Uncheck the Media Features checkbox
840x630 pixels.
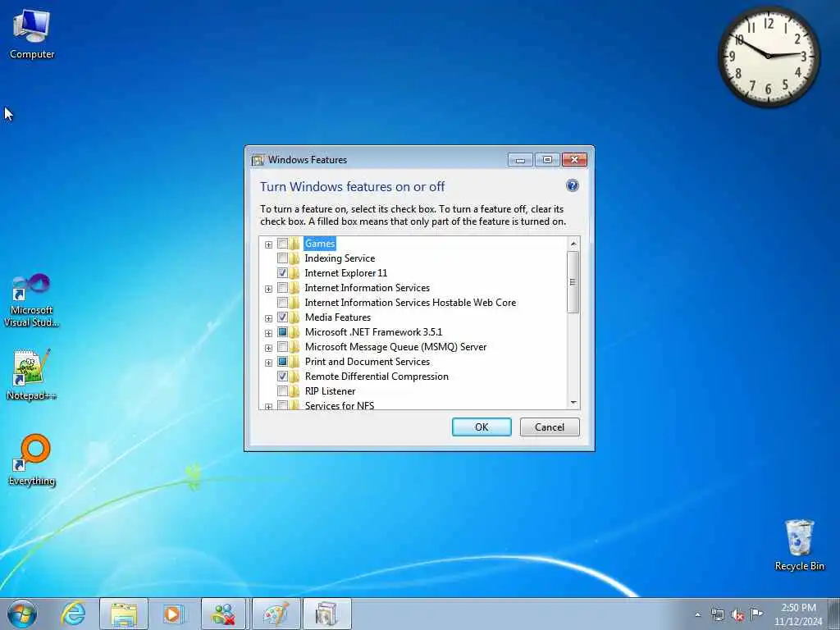pyautogui.click(x=282, y=317)
